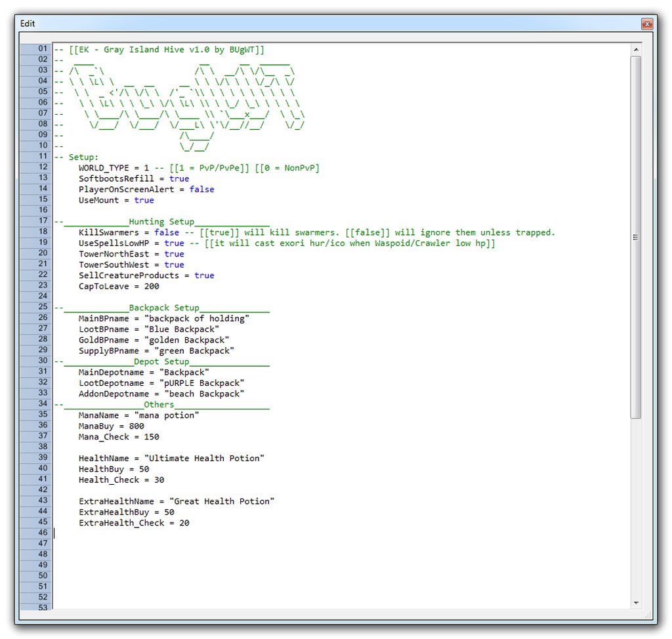
Task: Click the string "mana potion"
Action: tap(167, 415)
